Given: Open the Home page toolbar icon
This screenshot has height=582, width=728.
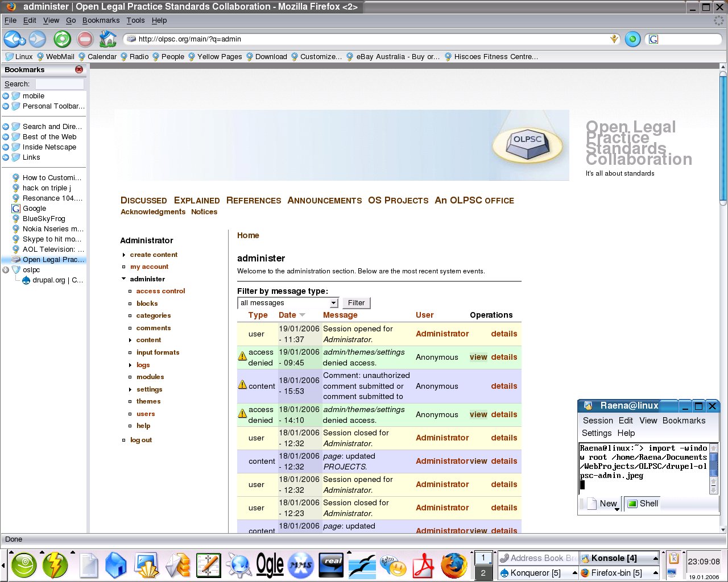Looking at the screenshot, I should point(107,39).
